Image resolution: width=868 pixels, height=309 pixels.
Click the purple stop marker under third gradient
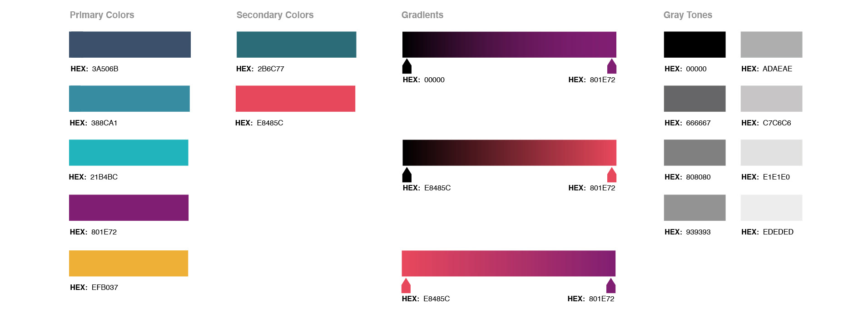coord(610,286)
